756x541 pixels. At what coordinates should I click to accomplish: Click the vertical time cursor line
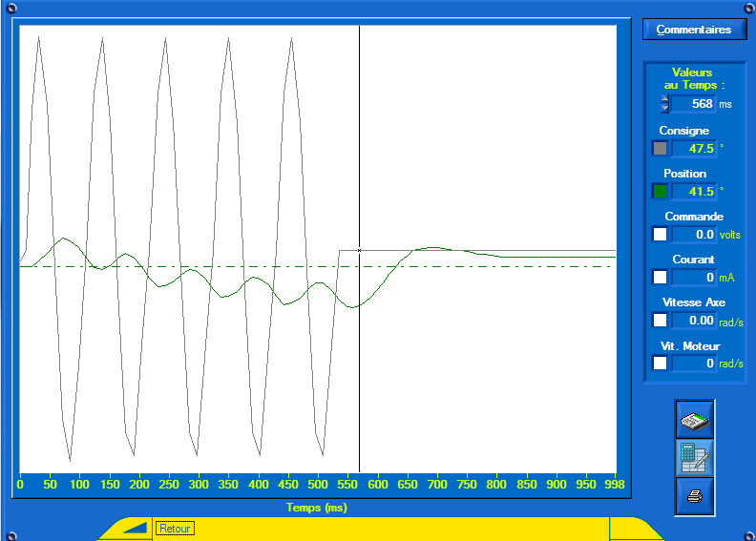[359, 363]
